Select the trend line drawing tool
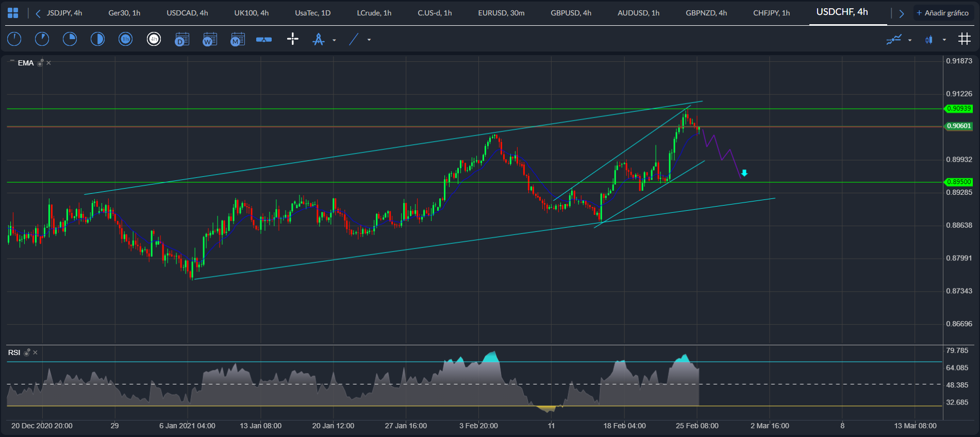This screenshot has width=980, height=437. tap(354, 39)
